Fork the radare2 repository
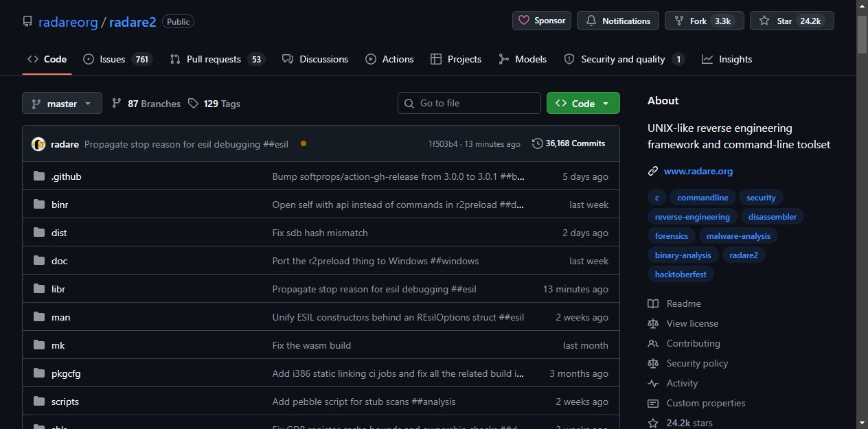 [705, 21]
